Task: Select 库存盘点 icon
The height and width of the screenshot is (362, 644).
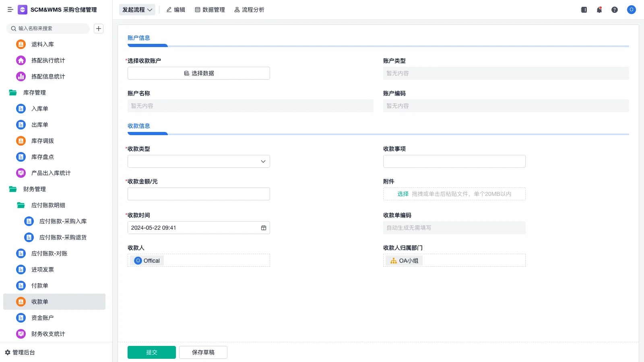Action: click(21, 157)
